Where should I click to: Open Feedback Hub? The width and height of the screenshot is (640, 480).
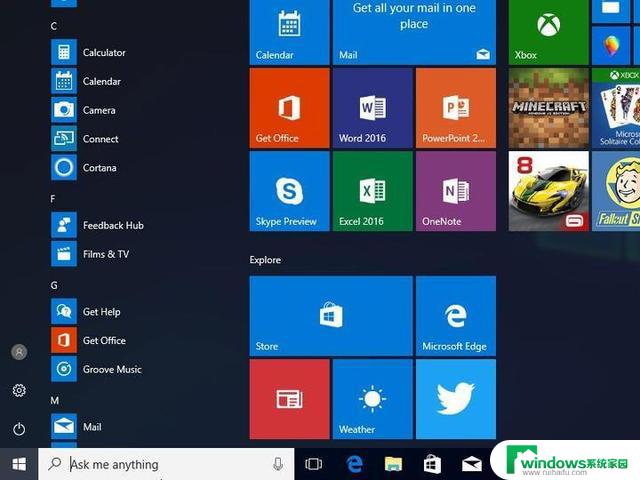(x=98, y=225)
